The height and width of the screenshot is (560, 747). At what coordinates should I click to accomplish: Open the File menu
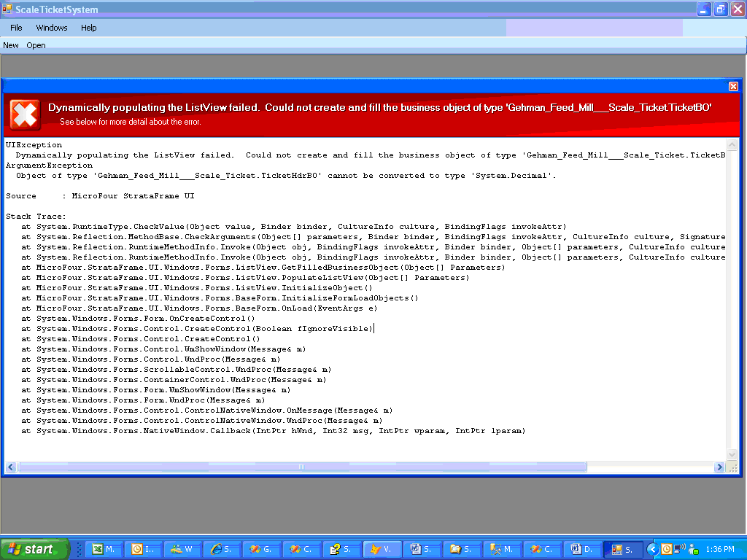[16, 28]
